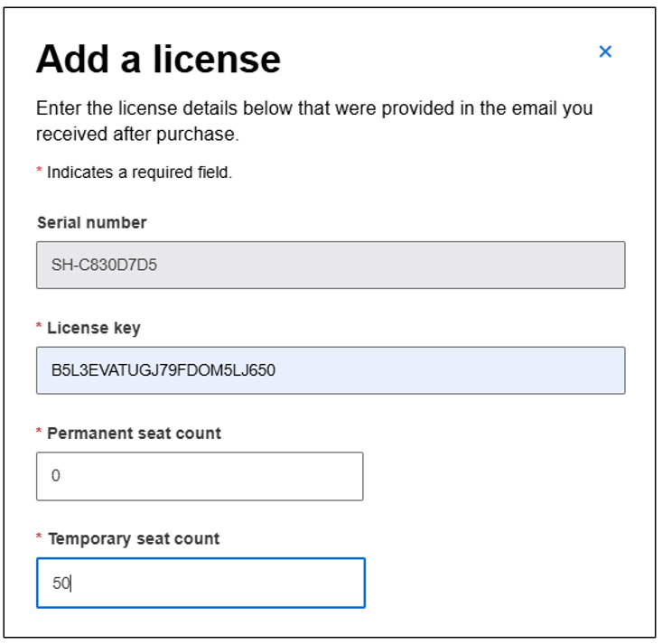Click the "Permanent seat count" label

pyautogui.click(x=134, y=434)
